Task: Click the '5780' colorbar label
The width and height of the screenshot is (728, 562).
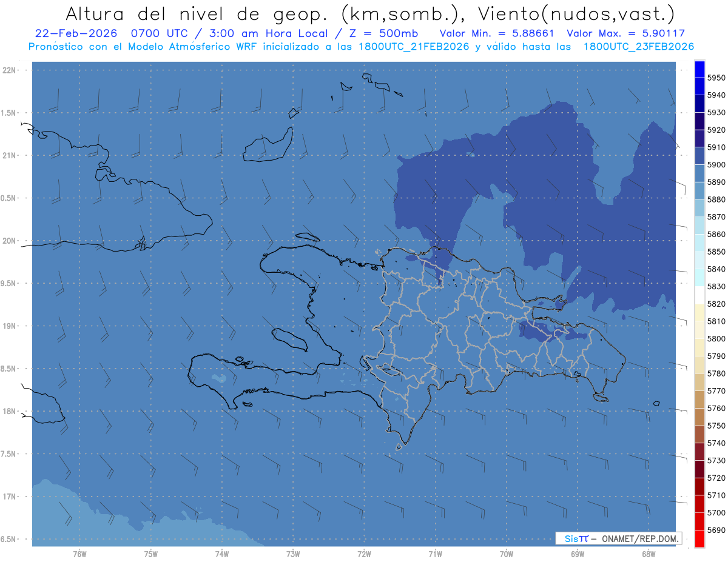Action: click(716, 373)
